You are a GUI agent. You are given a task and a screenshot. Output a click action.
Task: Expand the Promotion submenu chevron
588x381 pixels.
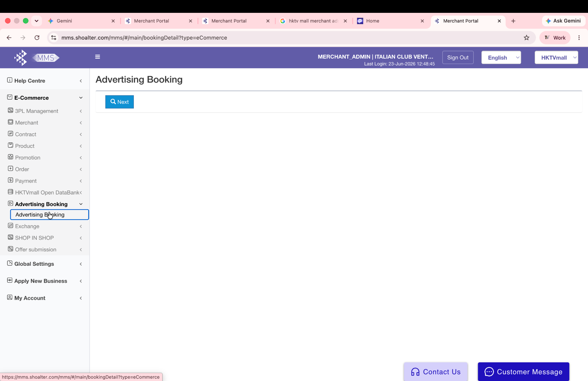point(81,158)
